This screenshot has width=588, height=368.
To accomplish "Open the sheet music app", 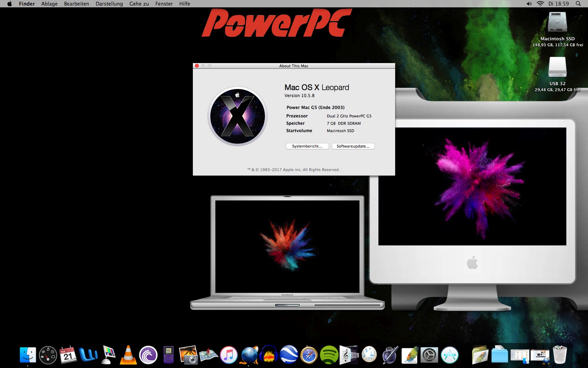I will click(x=349, y=355).
